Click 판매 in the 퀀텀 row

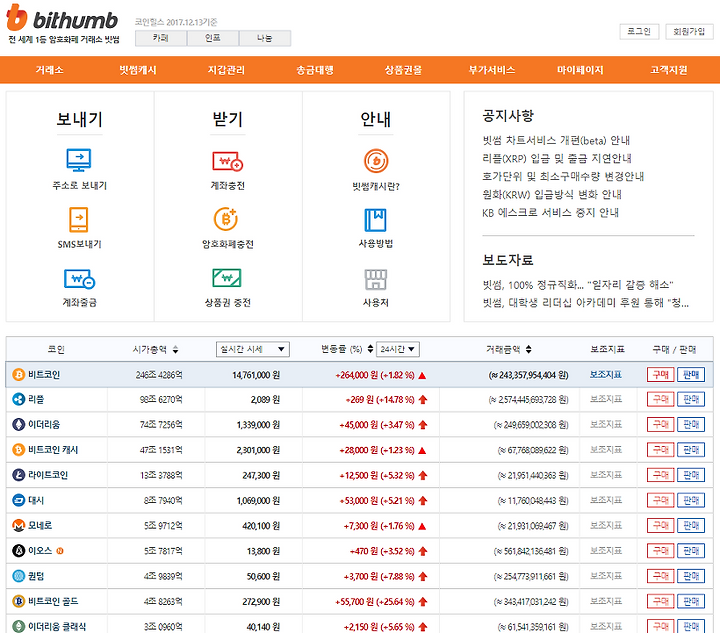pos(691,576)
